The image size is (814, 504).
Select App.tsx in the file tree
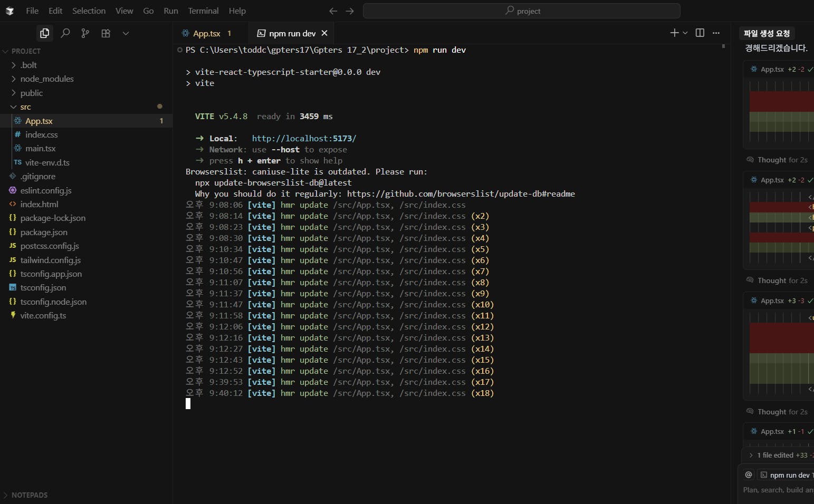point(86,121)
